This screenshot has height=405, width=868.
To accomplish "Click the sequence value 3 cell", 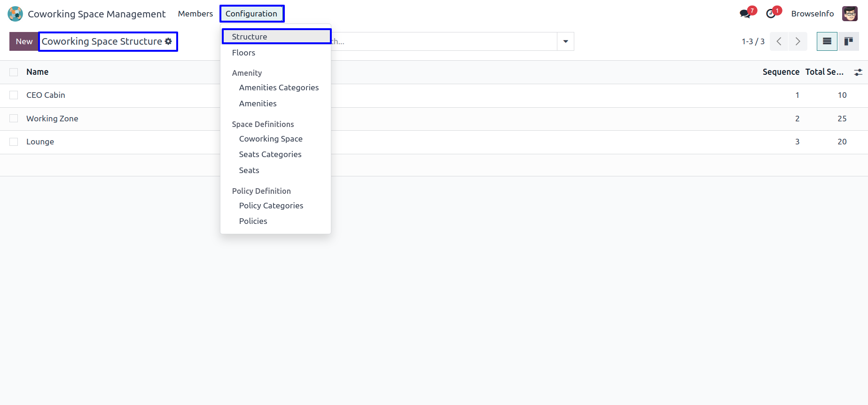I will (x=797, y=142).
